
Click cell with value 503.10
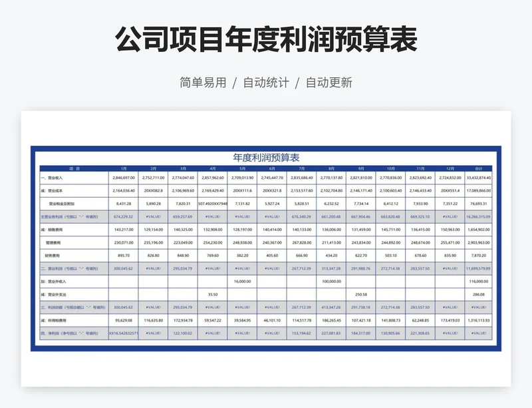click(390, 256)
